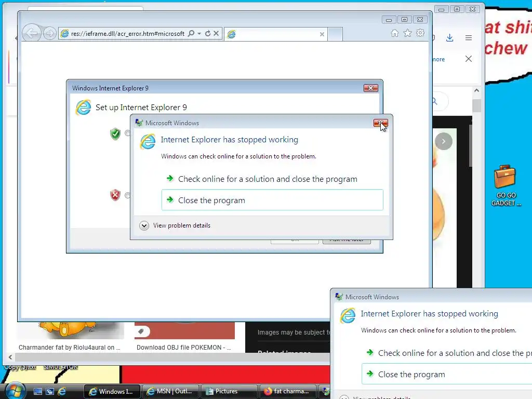Refresh the page in Internet Explorer

click(x=208, y=33)
